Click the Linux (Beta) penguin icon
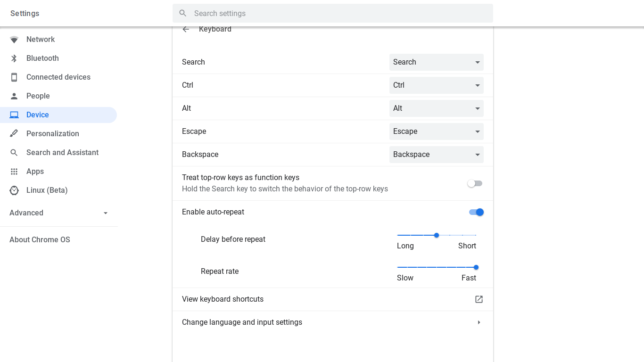 click(x=14, y=190)
